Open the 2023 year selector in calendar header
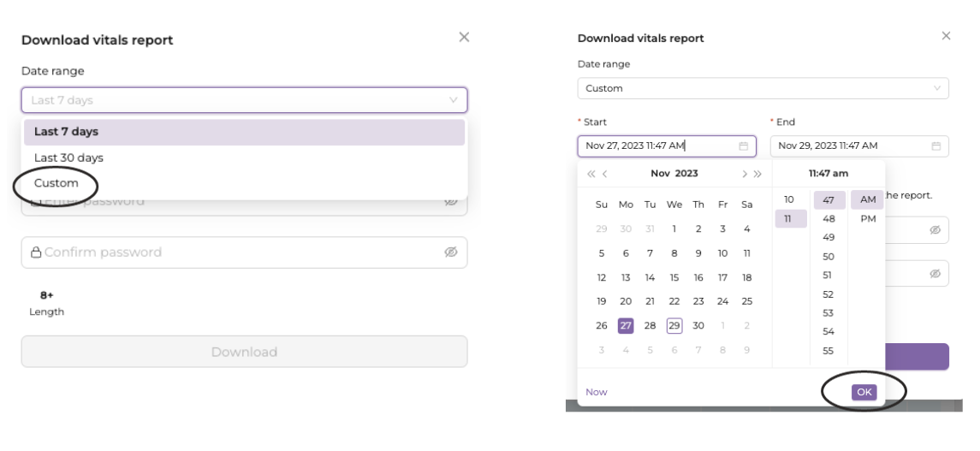980x451 pixels. point(686,174)
